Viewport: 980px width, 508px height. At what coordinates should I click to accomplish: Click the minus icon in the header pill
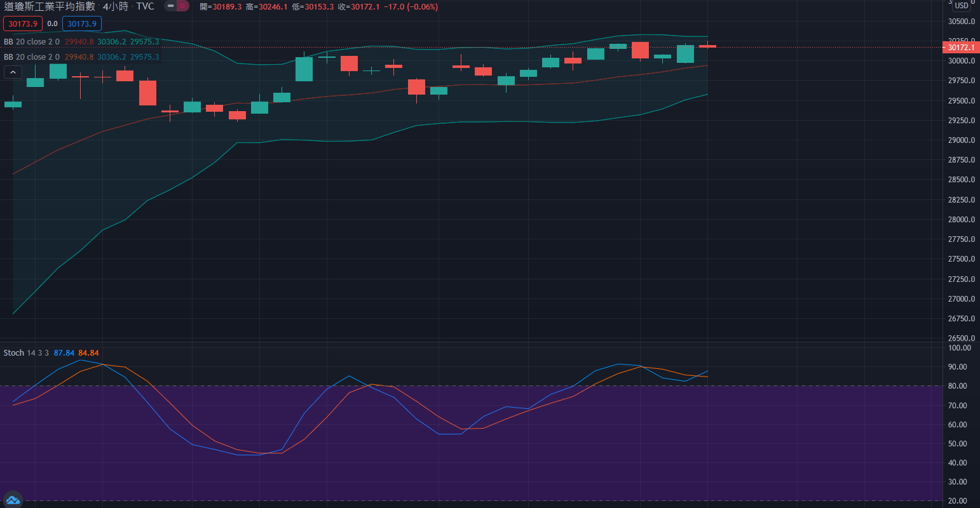click(171, 6)
